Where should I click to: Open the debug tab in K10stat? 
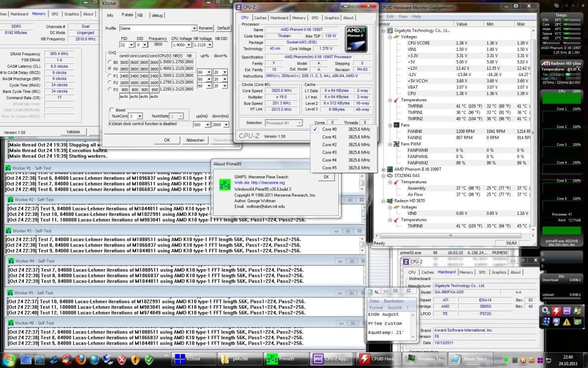point(157,15)
